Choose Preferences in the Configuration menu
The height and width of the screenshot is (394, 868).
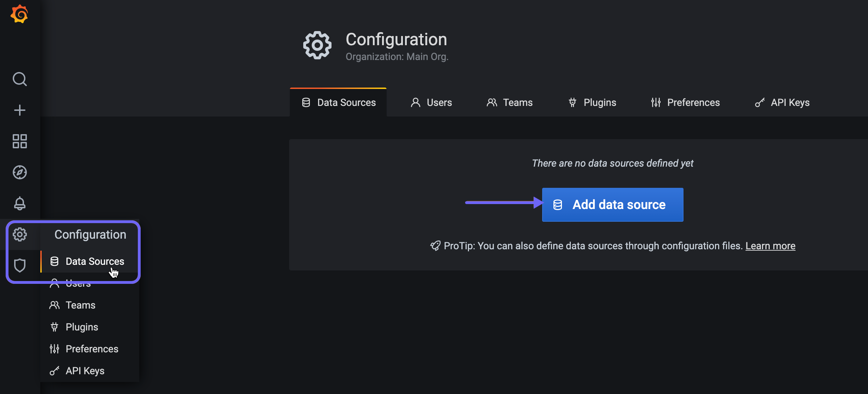(92, 348)
